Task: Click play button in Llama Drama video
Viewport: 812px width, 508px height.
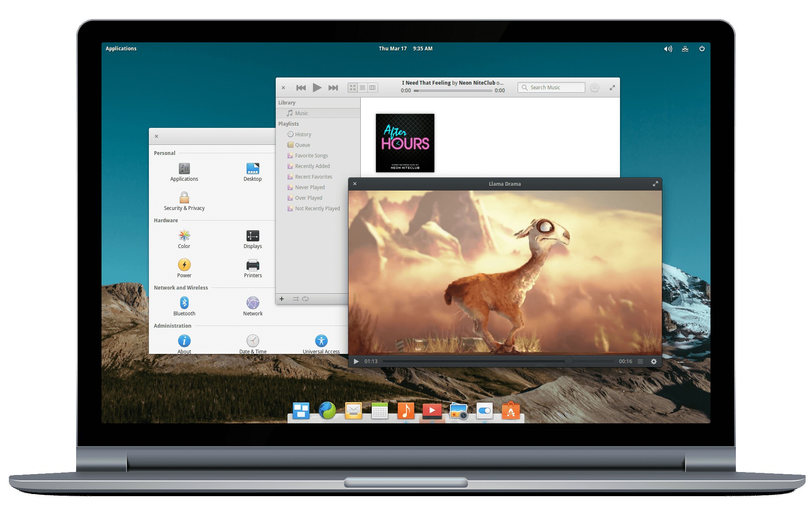Action: (357, 362)
